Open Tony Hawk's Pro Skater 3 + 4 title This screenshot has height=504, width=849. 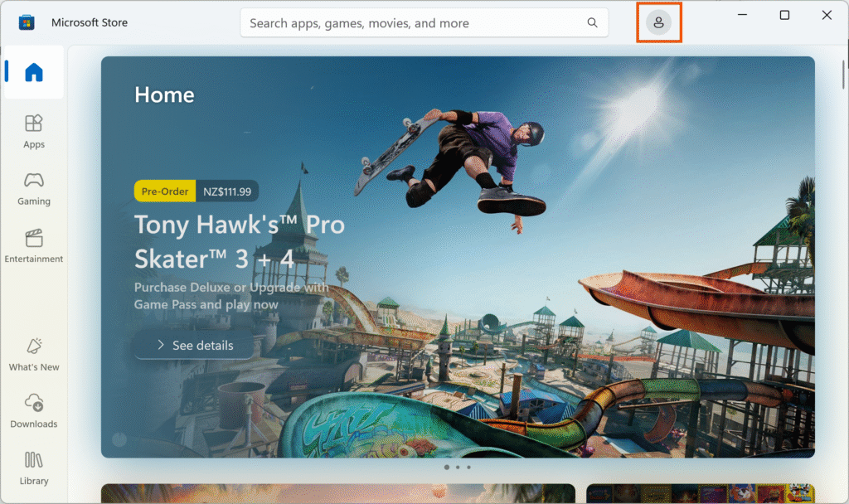[240, 241]
